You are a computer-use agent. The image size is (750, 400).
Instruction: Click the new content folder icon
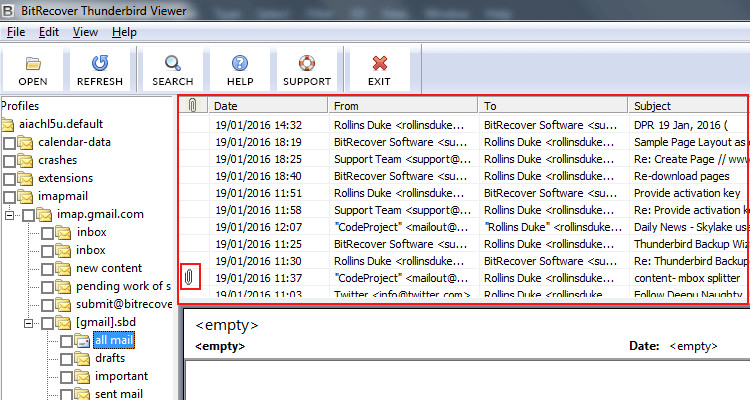pyautogui.click(x=63, y=268)
